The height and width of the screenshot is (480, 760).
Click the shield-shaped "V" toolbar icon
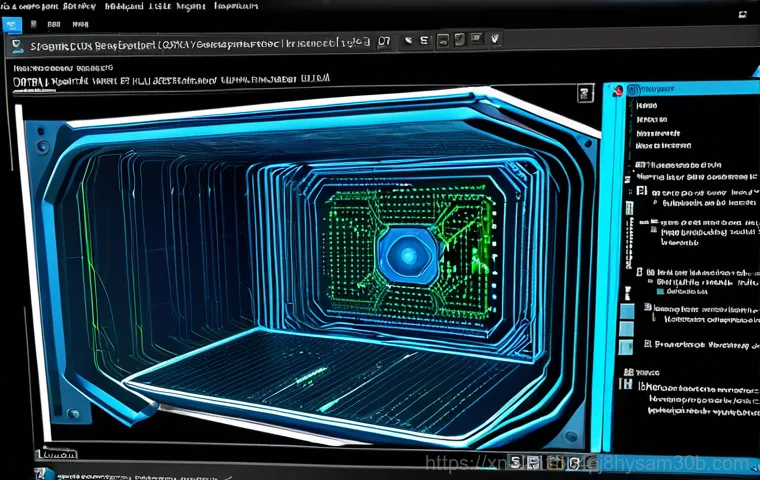(x=495, y=38)
